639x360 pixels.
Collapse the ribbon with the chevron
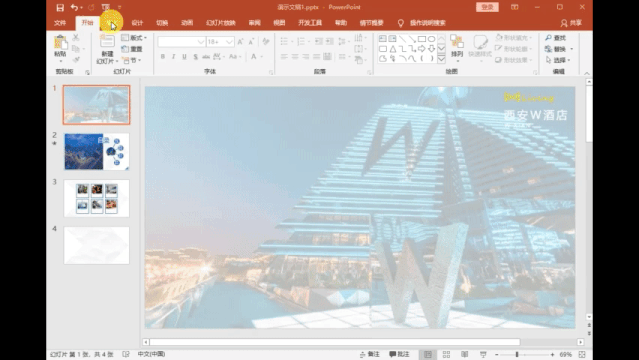point(587,73)
